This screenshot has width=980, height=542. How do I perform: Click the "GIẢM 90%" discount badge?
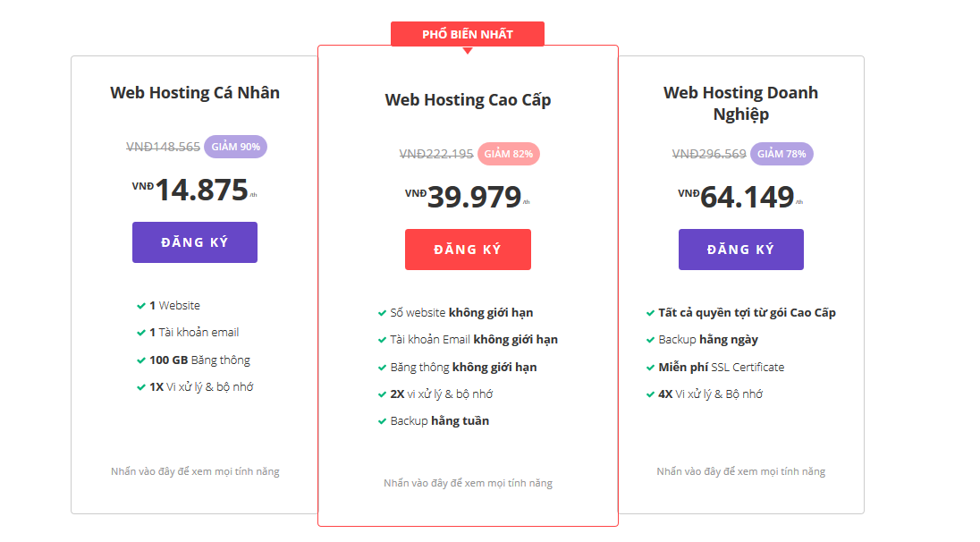(x=234, y=146)
